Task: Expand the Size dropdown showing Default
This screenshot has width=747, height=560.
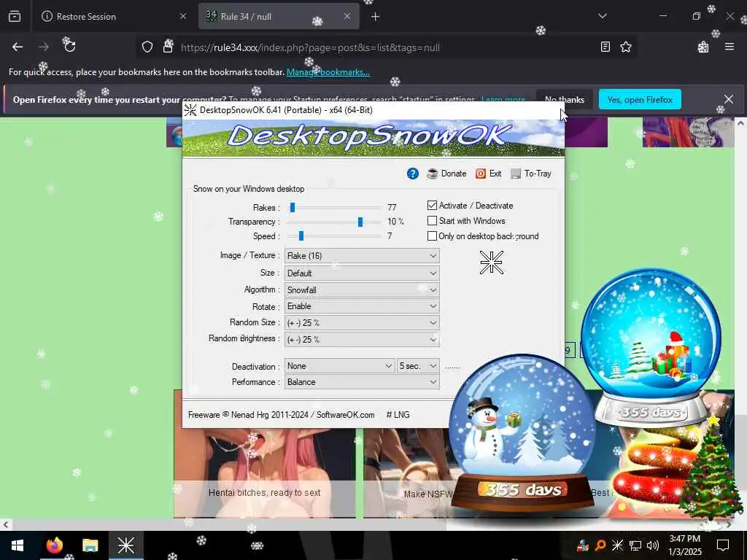Action: 362,273
